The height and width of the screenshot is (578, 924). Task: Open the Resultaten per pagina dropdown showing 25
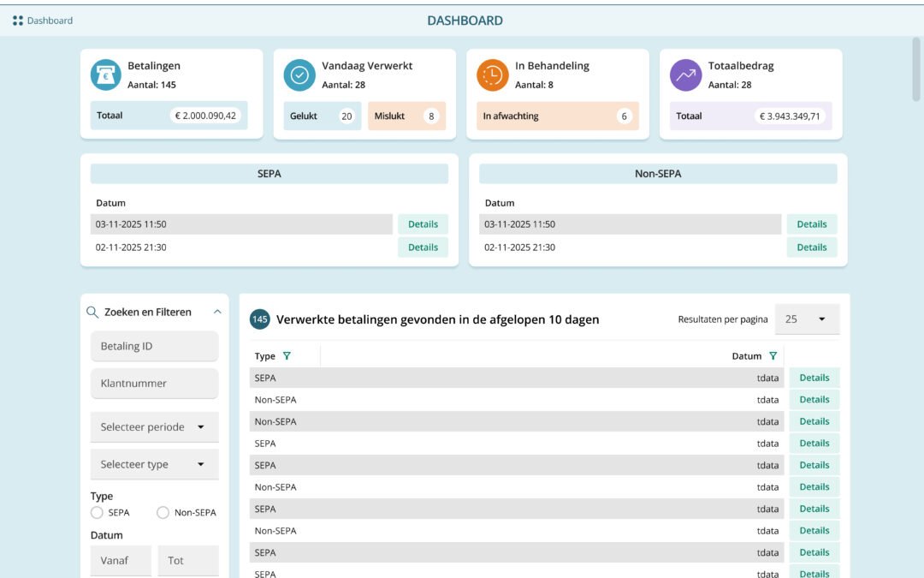[805, 318]
